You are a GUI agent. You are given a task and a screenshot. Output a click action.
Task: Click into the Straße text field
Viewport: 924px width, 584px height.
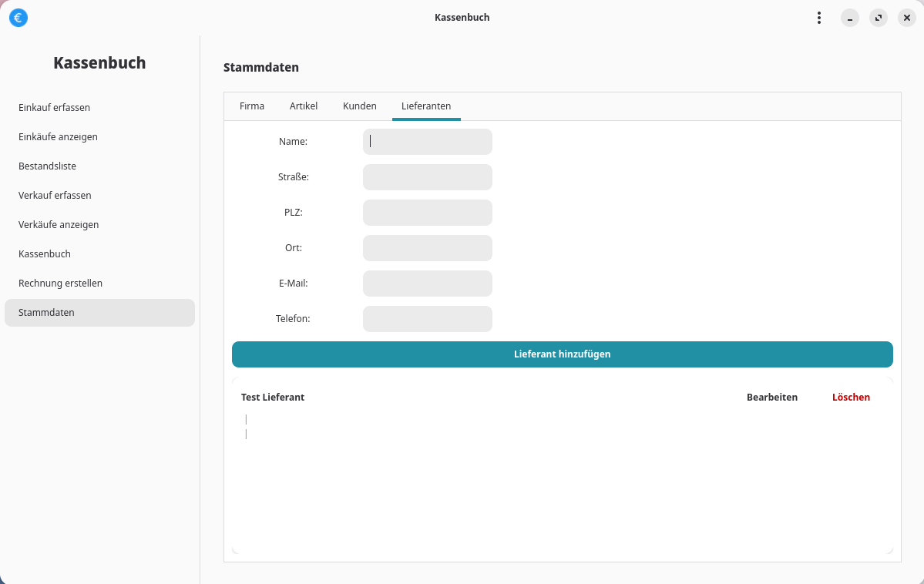tap(427, 177)
